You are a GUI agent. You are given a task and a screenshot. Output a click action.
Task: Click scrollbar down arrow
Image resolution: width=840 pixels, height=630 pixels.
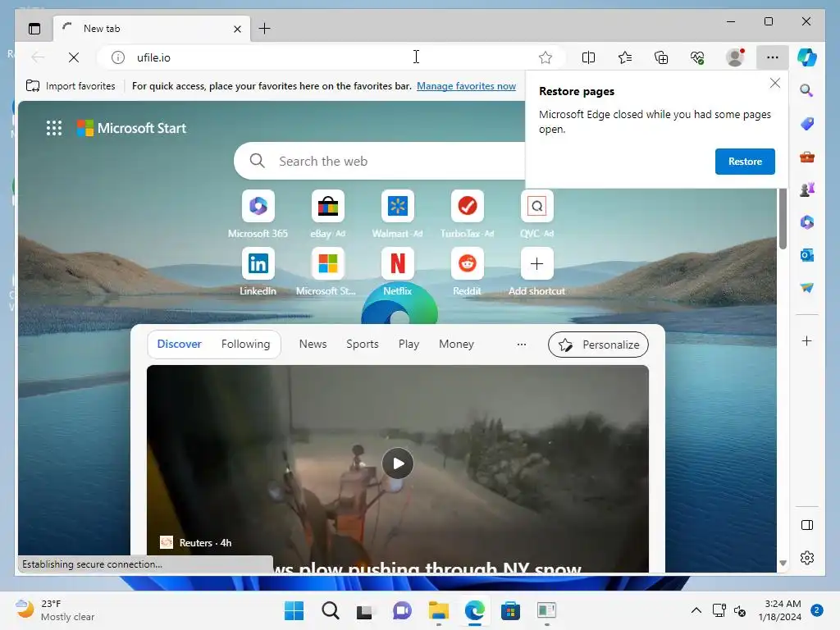tap(783, 563)
